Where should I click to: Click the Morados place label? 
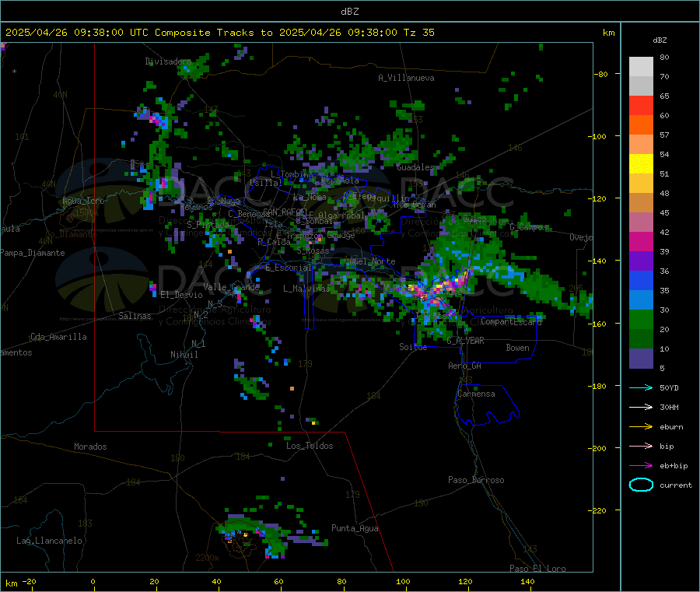90,447
